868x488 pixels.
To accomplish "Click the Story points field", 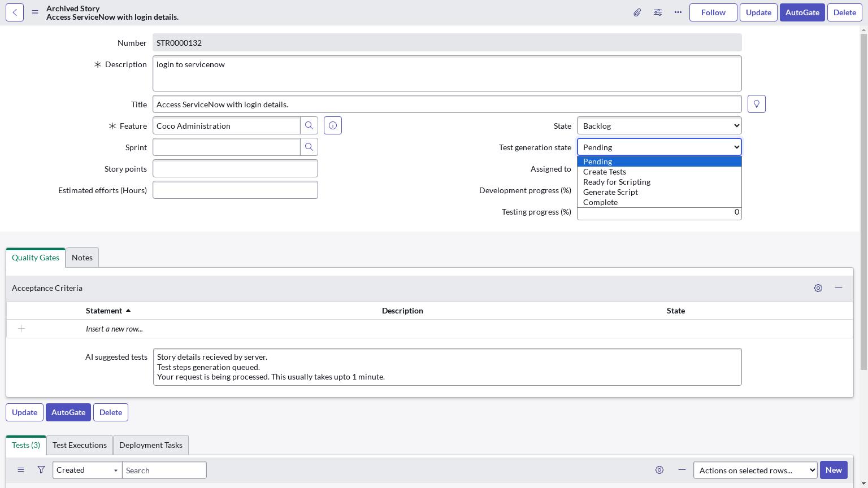I will pyautogui.click(x=235, y=168).
